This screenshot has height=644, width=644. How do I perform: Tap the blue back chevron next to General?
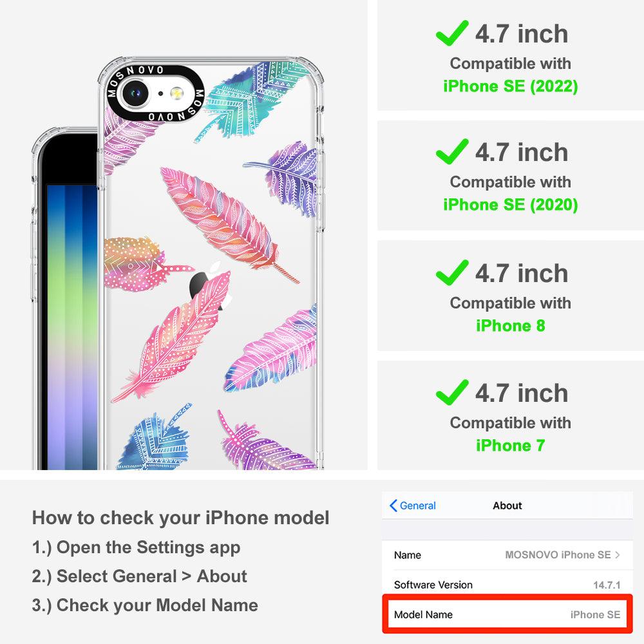tap(393, 506)
